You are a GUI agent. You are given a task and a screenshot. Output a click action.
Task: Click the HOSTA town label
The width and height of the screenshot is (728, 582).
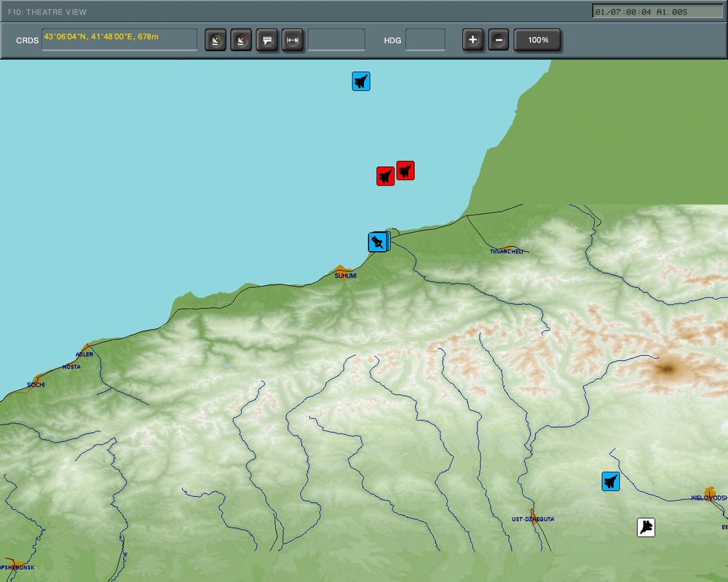pyautogui.click(x=71, y=367)
